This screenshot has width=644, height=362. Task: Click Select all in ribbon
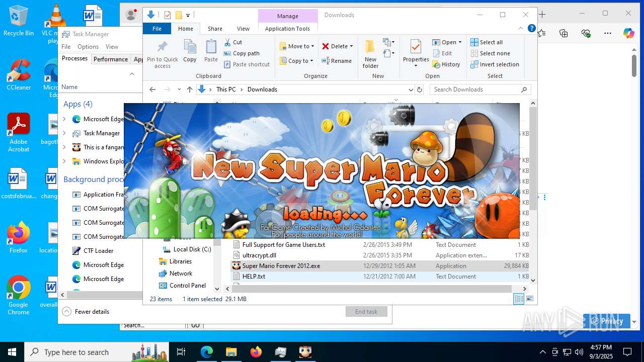pyautogui.click(x=487, y=42)
